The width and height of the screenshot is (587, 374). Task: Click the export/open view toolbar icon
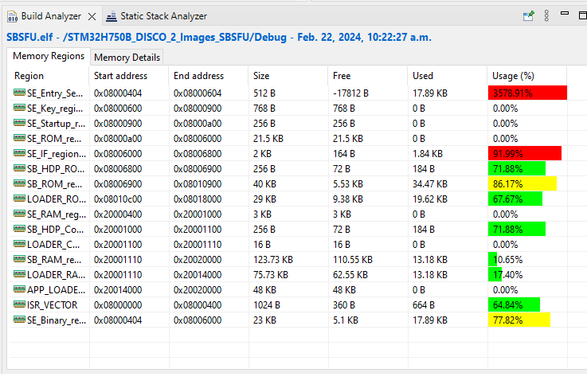pyautogui.click(x=528, y=16)
